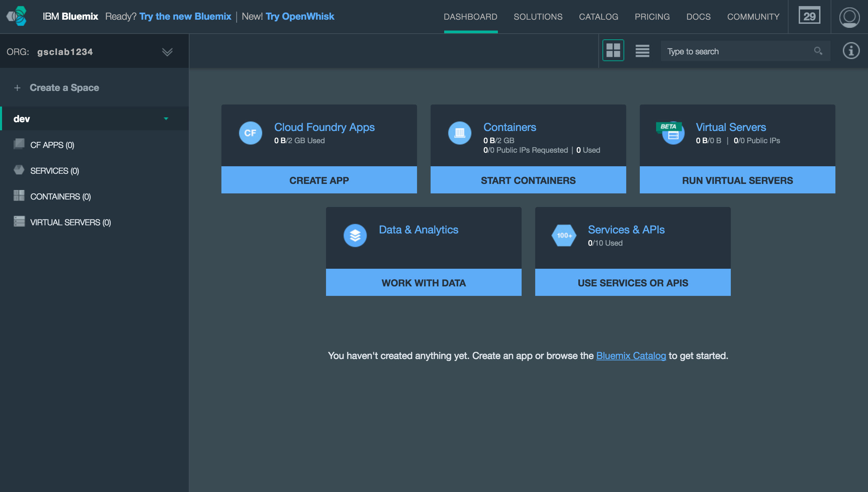Click the Data & Analytics layers icon
The width and height of the screenshot is (868, 492).
tap(355, 235)
